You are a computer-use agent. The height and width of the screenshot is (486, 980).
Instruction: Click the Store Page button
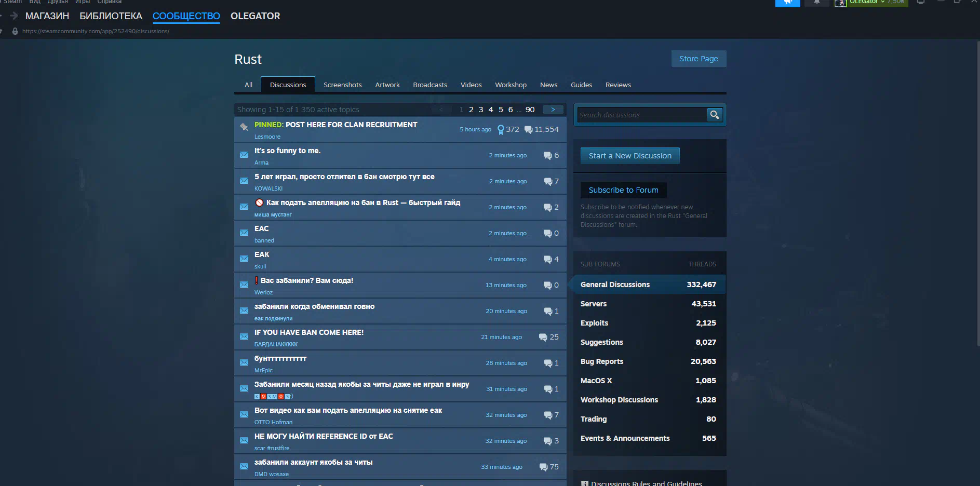click(699, 59)
